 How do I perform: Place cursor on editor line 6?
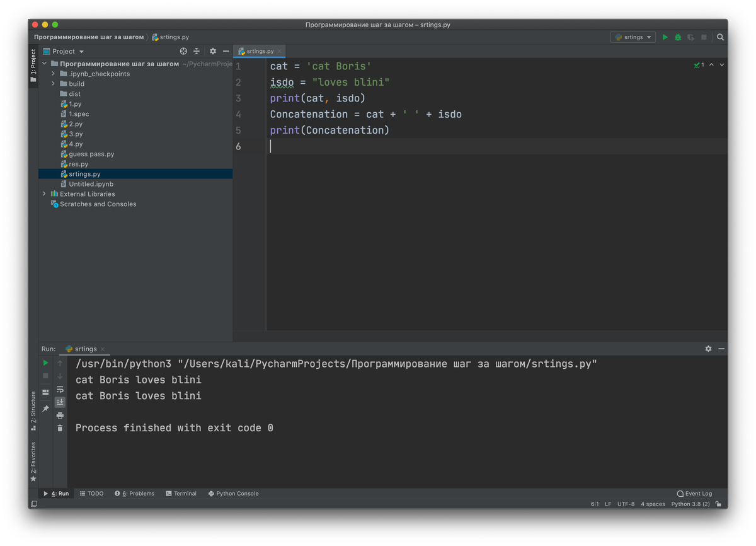point(498,146)
